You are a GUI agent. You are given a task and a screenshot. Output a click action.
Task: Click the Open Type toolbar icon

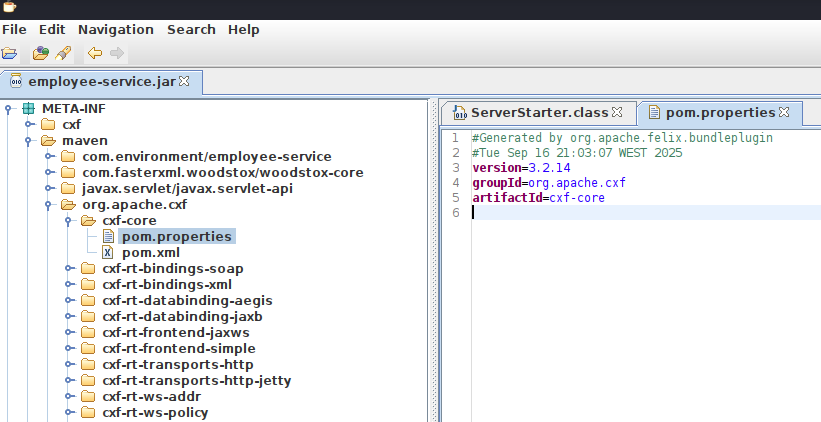(40, 53)
